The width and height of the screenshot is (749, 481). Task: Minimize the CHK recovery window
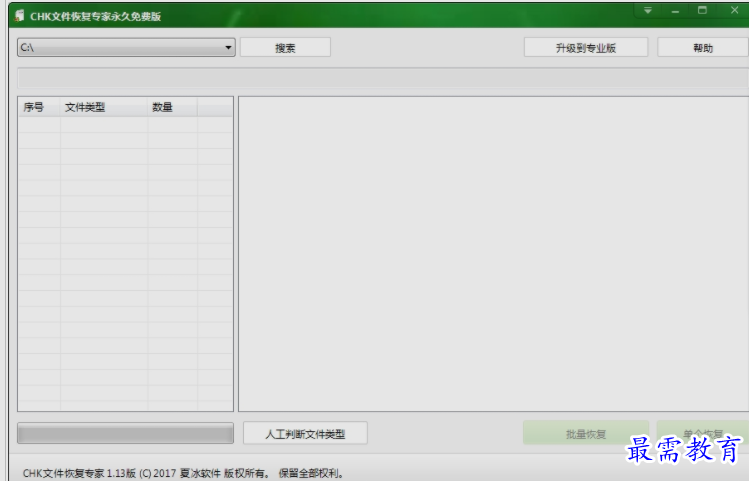[675, 11]
